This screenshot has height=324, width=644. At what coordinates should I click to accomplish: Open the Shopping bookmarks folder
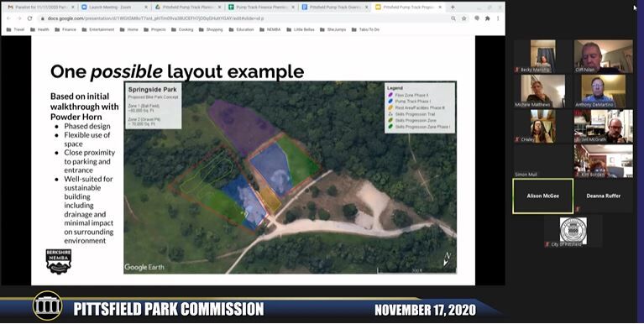(x=211, y=29)
